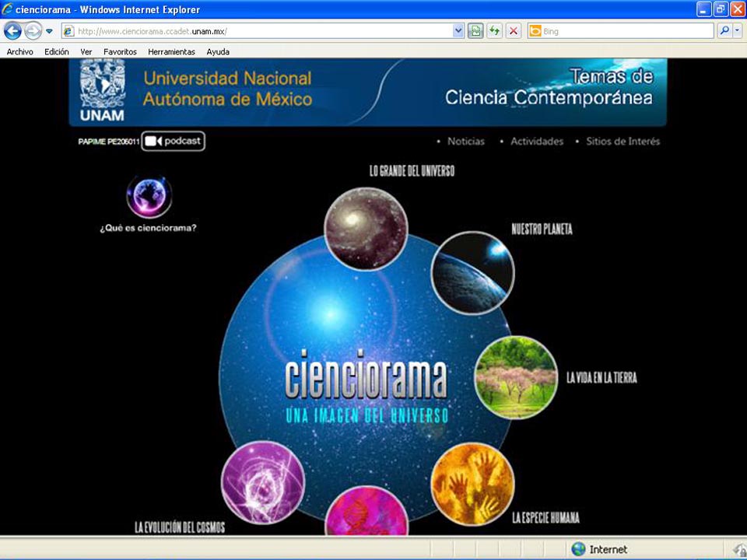This screenshot has width=747, height=560.
Task: Click the browser Forward arrow button
Action: (33, 31)
